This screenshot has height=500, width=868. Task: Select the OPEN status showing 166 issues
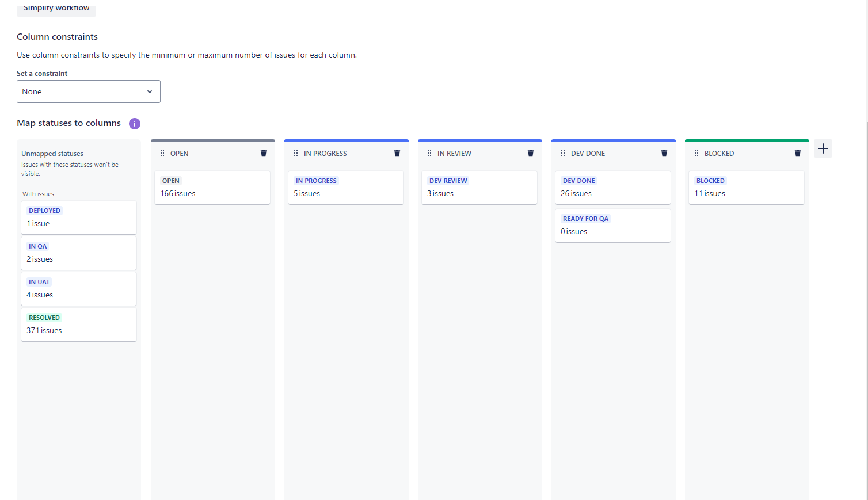[212, 187]
